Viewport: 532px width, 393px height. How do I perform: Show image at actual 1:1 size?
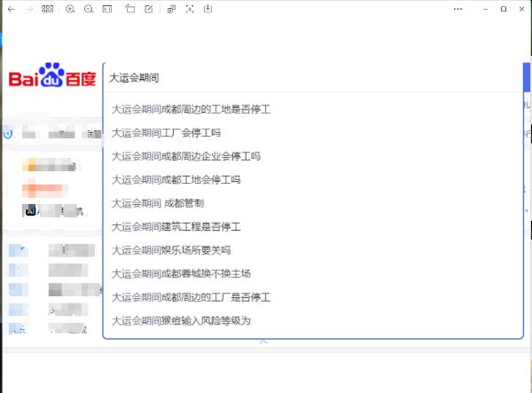tap(107, 9)
